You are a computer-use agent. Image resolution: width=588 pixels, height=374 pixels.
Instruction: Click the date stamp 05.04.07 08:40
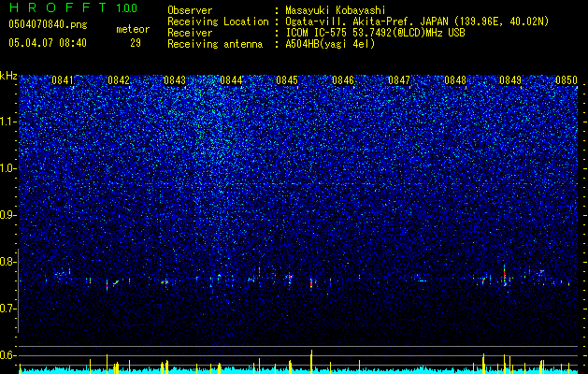click(x=48, y=43)
